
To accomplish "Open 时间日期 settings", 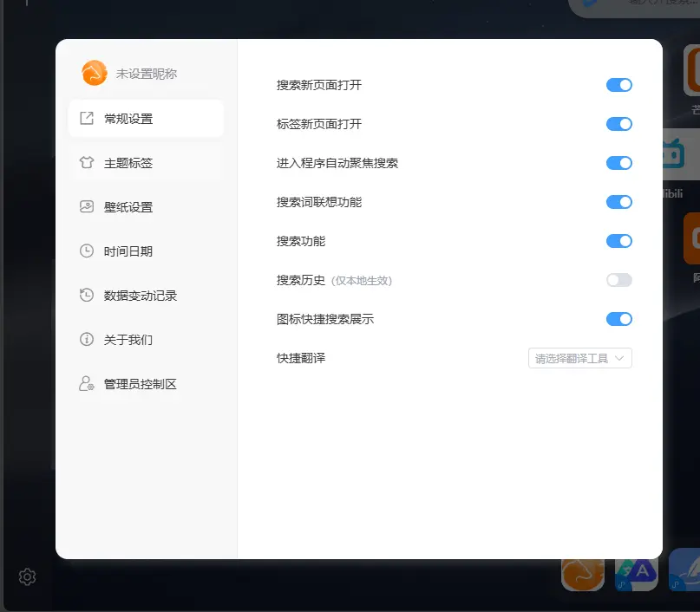I will (146, 251).
